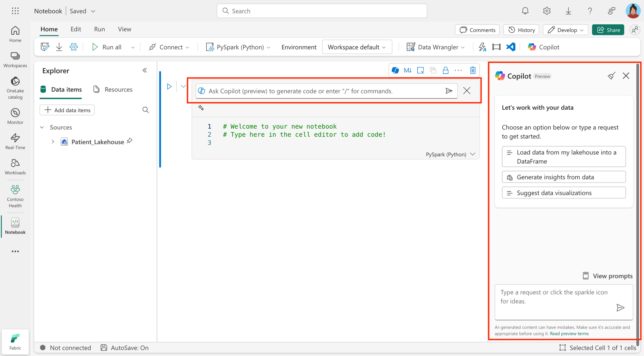Click the Data Wrangler toolbar icon

(x=410, y=47)
